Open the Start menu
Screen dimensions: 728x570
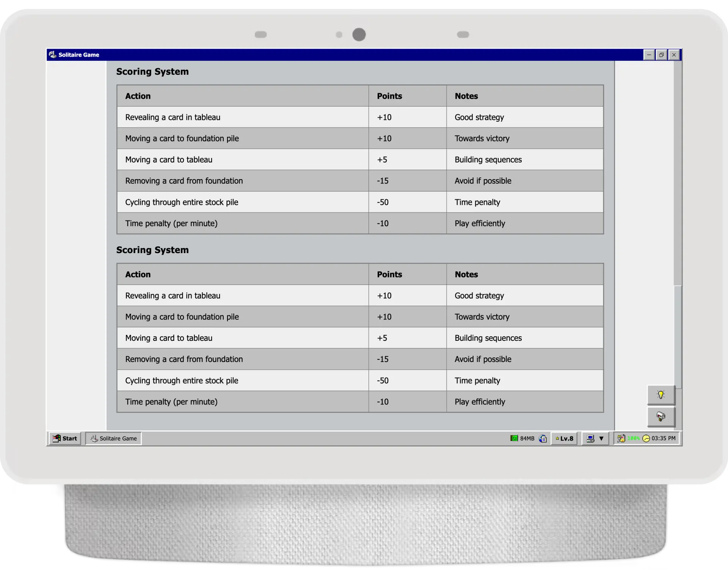(65, 438)
